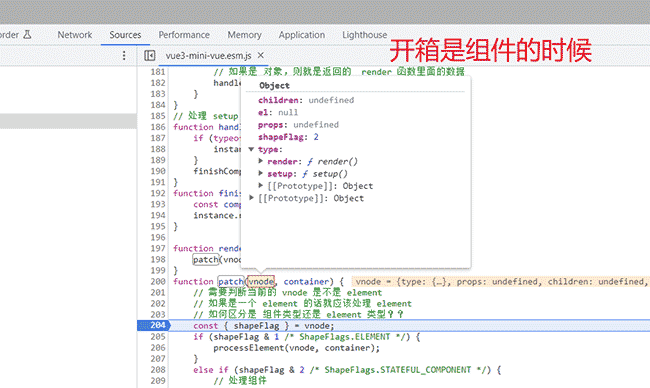Click the selected item in left navigator
650x388 pixels.
68,121
